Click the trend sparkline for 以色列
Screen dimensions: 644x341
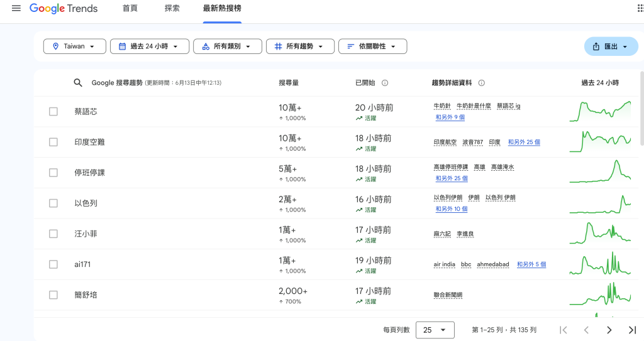click(600, 203)
